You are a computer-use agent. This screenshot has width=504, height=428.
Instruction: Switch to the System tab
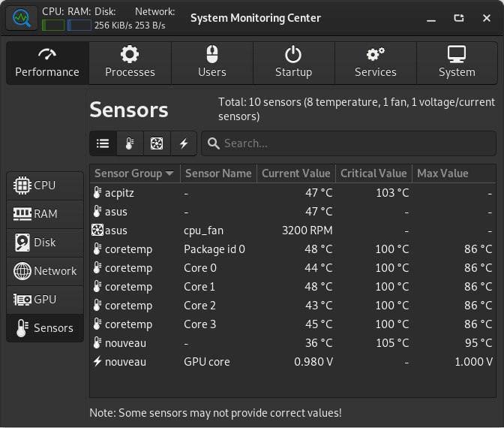click(x=457, y=63)
